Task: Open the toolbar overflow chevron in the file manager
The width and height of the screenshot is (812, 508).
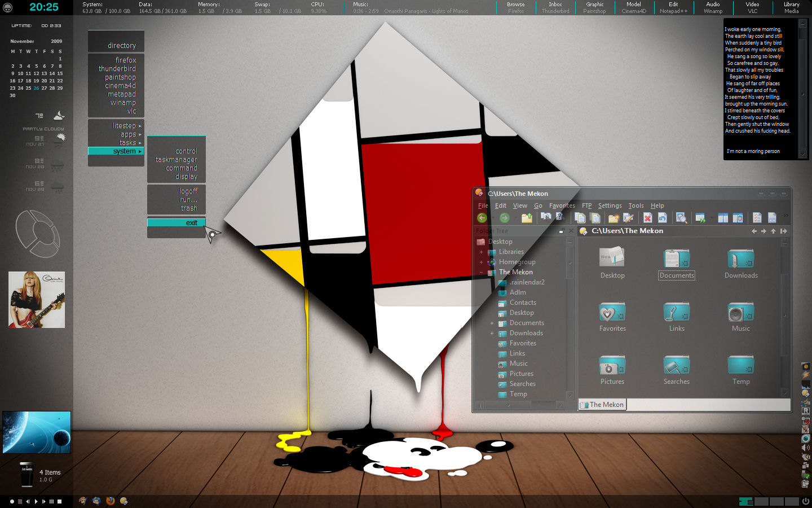Action: [x=785, y=216]
